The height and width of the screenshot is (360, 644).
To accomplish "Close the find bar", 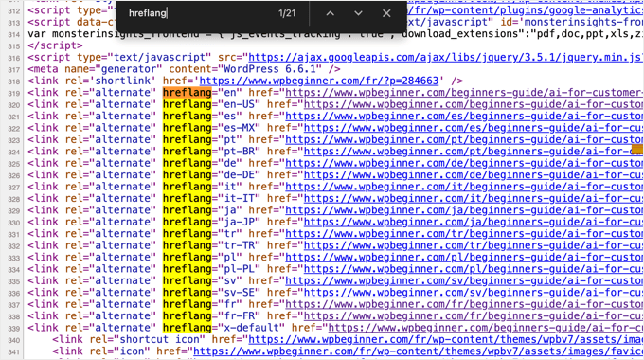I will 386,13.
